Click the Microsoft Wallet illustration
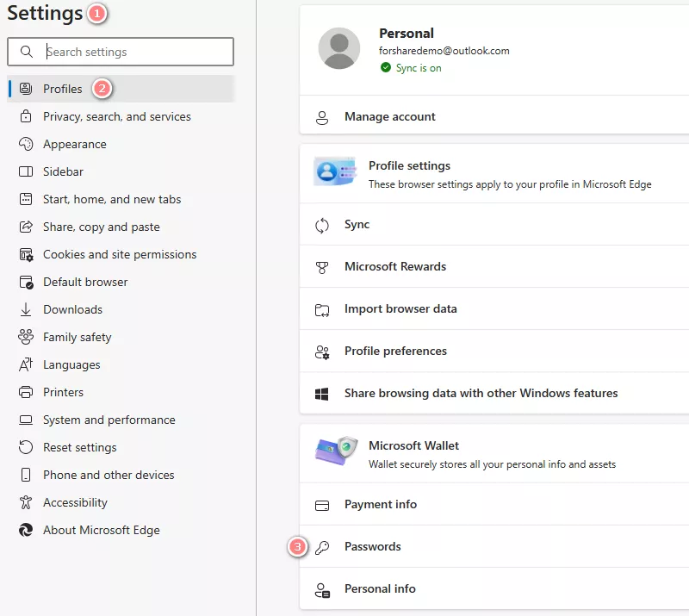The width and height of the screenshot is (689, 616). tap(337, 451)
